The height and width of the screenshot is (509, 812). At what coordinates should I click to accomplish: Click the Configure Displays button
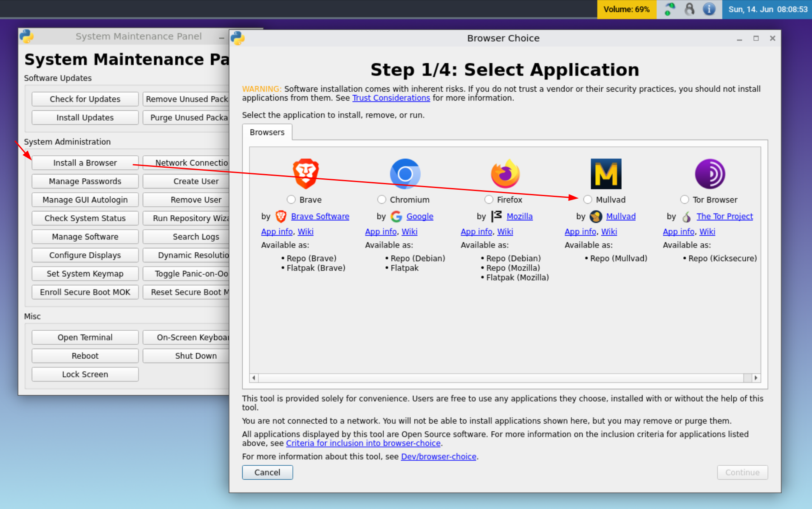click(85, 255)
